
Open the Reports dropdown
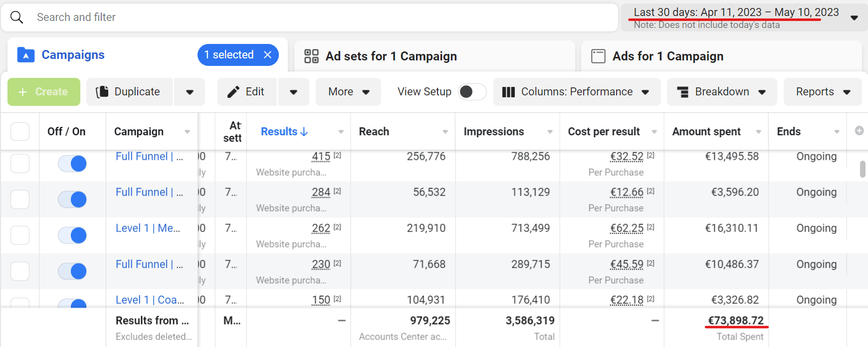click(x=823, y=92)
